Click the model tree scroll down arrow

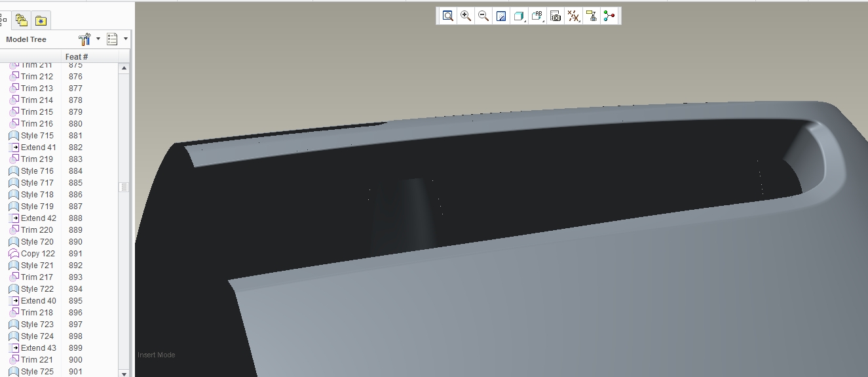(124, 373)
